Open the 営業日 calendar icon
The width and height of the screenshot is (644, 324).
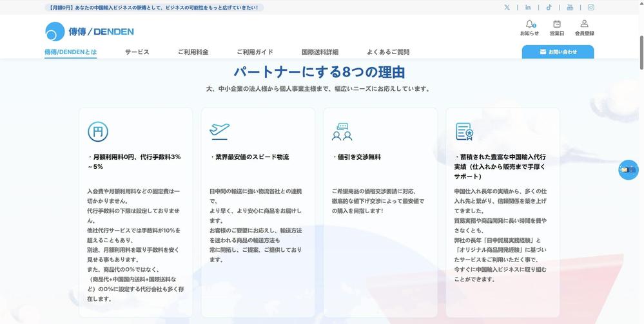click(557, 24)
